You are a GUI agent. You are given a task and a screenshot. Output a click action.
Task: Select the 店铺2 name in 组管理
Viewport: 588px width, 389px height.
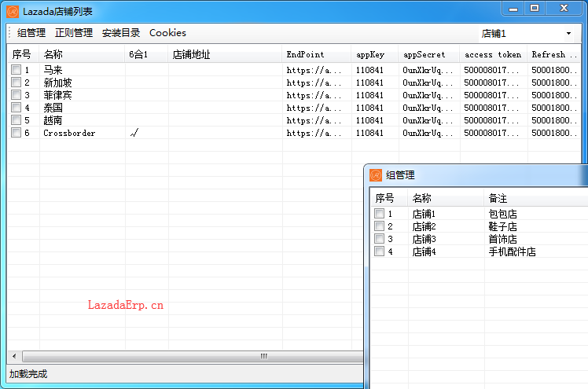click(x=424, y=226)
